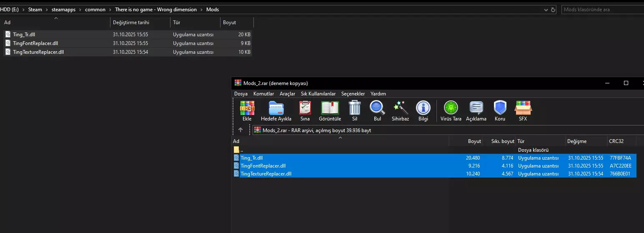644x233 pixels.
Task: Sort Explorer files by Değiştirme tarihi
Action: [131, 23]
